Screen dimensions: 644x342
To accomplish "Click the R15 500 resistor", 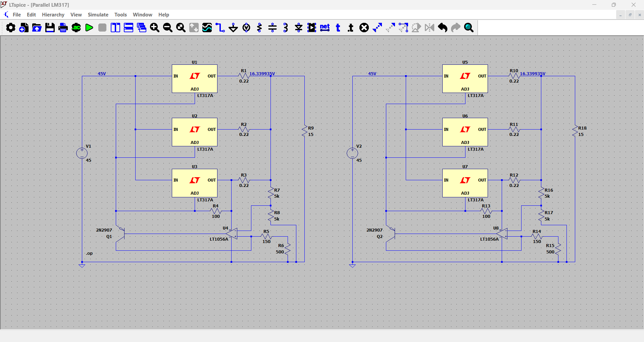I will click(558, 249).
